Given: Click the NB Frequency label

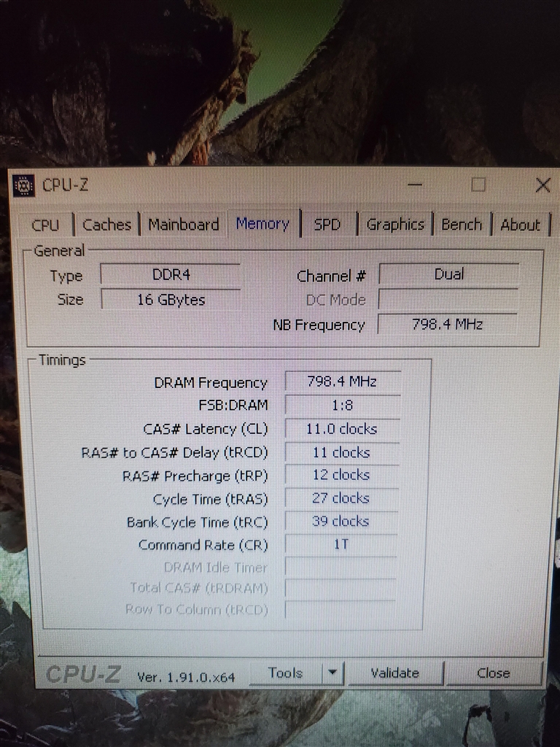Looking at the screenshot, I should point(319,325).
